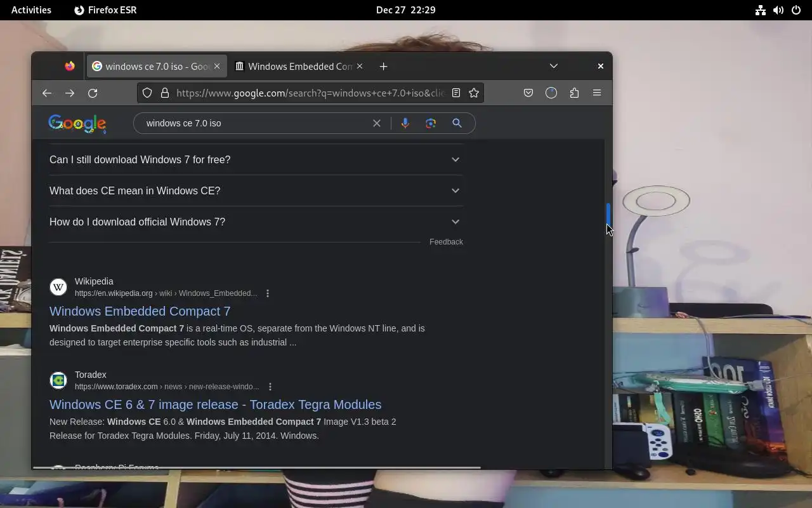Open 'Windows Embedded Compact 7' Wikipedia link

(140, 311)
